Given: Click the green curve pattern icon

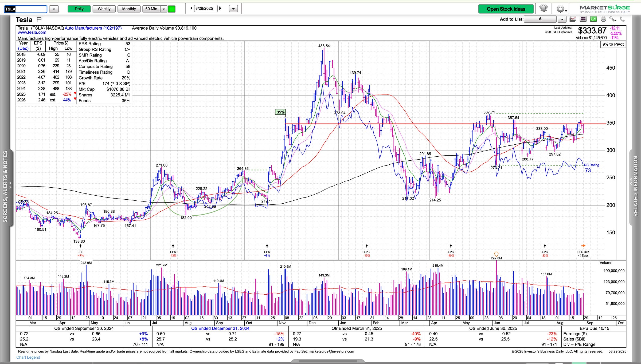Looking at the screenshot, I should click(x=593, y=19).
